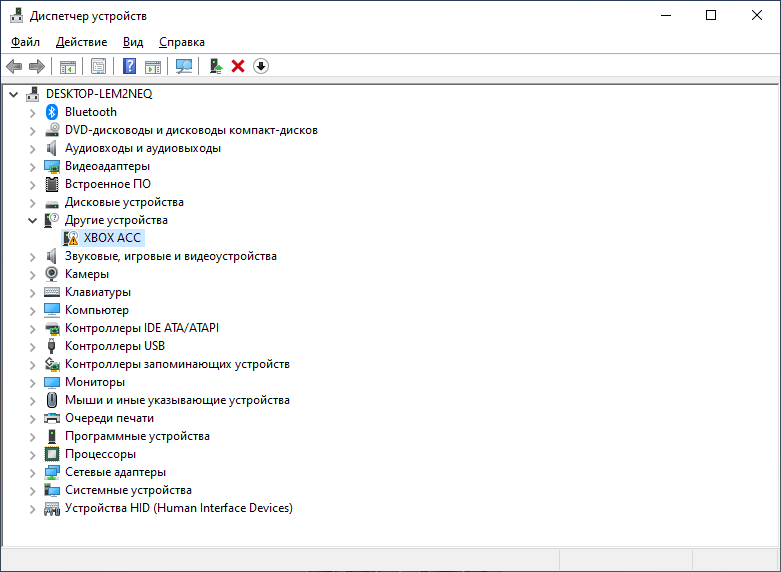Open Help with the blue question icon

pyautogui.click(x=130, y=66)
